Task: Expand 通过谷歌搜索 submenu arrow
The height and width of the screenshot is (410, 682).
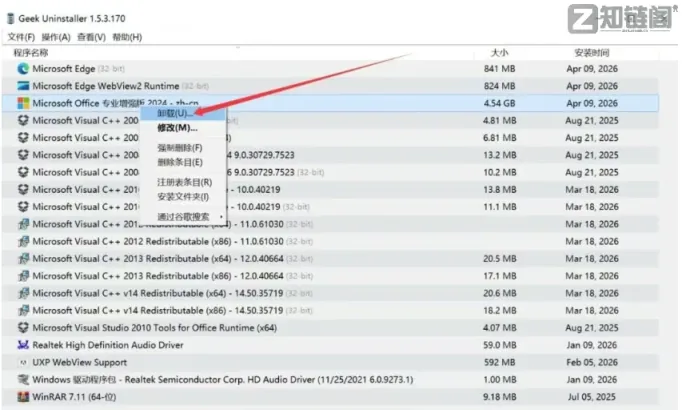Action: click(221, 217)
